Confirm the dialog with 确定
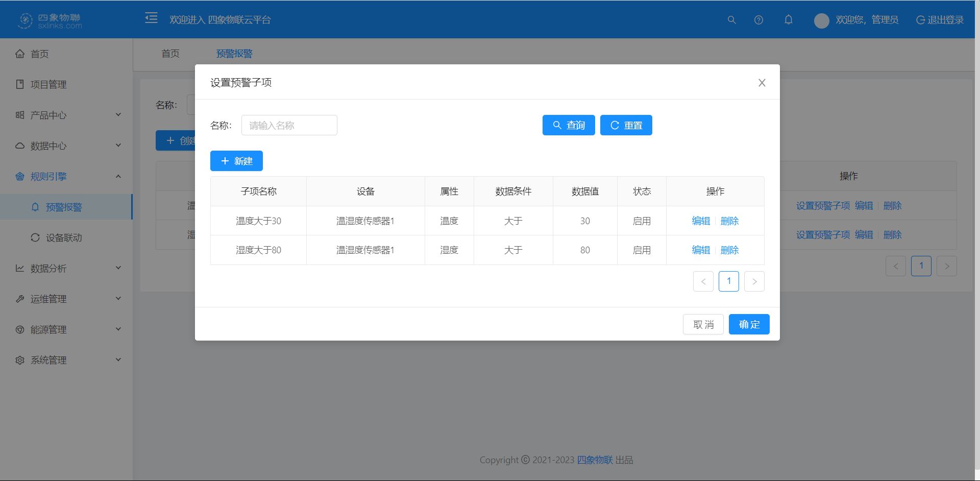The width and height of the screenshot is (980, 481). (x=749, y=324)
